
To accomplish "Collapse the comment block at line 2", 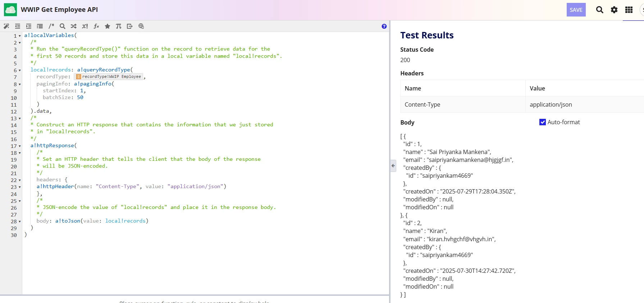I will tap(20, 43).
